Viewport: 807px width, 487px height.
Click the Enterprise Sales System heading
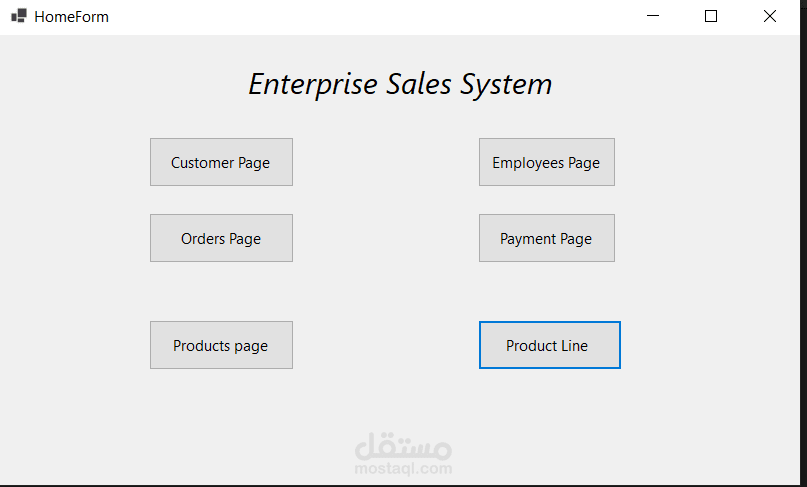tap(400, 84)
